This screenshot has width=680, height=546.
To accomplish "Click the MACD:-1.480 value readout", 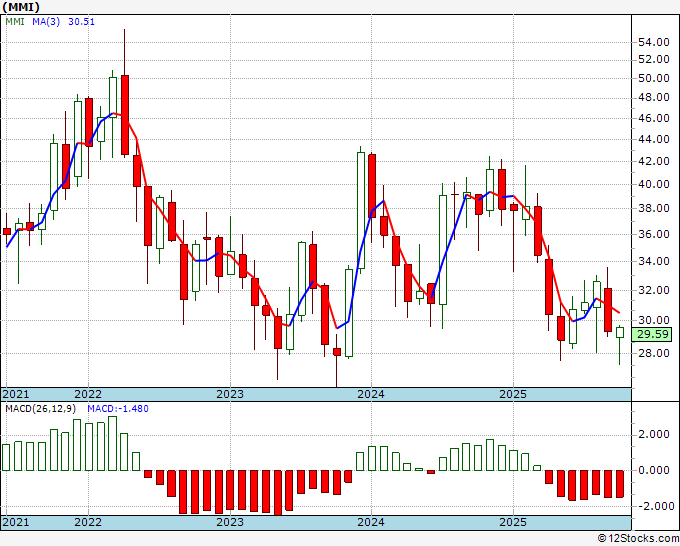I will pyautogui.click(x=118, y=409).
